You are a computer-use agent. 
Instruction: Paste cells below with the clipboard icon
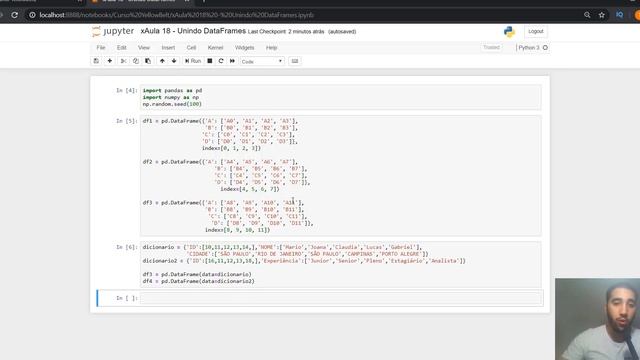pos(148,61)
